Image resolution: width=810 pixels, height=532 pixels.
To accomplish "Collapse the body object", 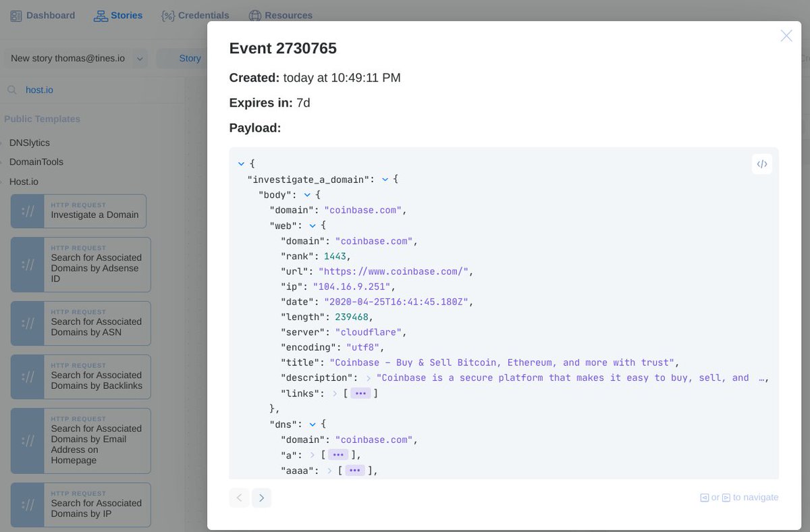I will pos(307,195).
